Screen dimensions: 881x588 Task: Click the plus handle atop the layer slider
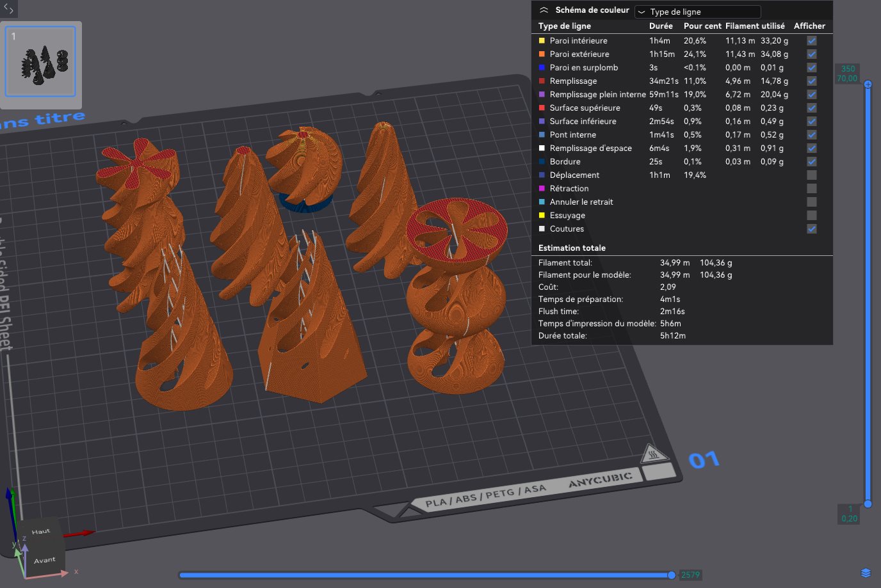click(868, 84)
